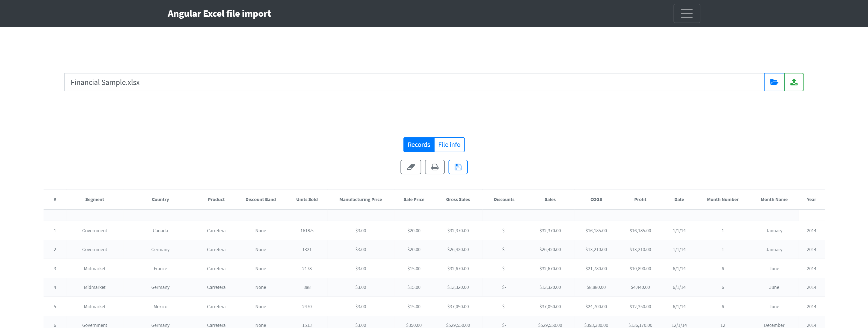This screenshot has height=328, width=868.
Task: Select the Records tab
Action: pos(419,145)
